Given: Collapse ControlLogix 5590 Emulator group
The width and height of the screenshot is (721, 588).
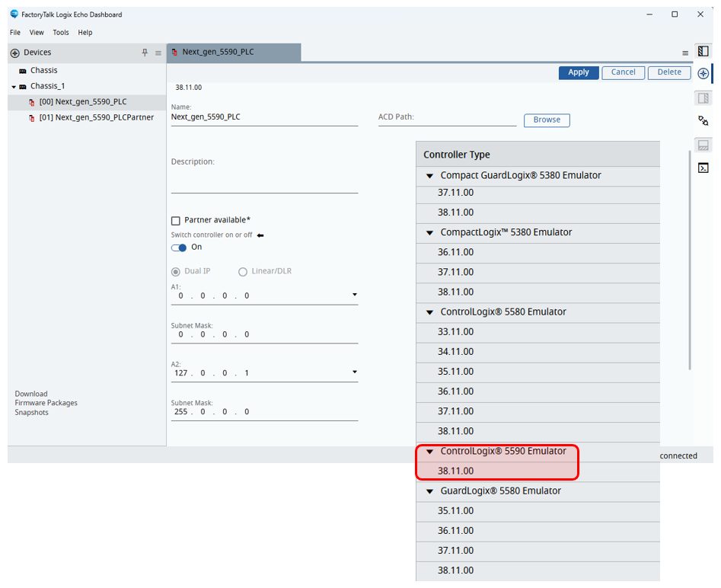Looking at the screenshot, I should pos(429,452).
